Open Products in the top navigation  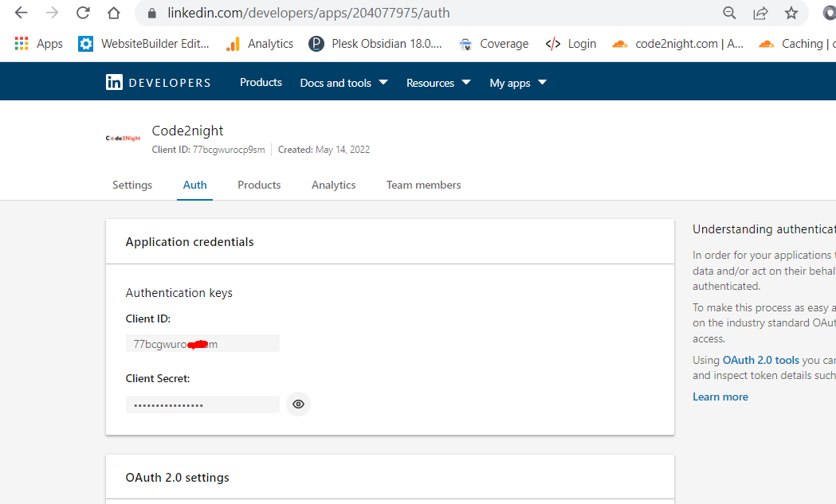coord(261,82)
